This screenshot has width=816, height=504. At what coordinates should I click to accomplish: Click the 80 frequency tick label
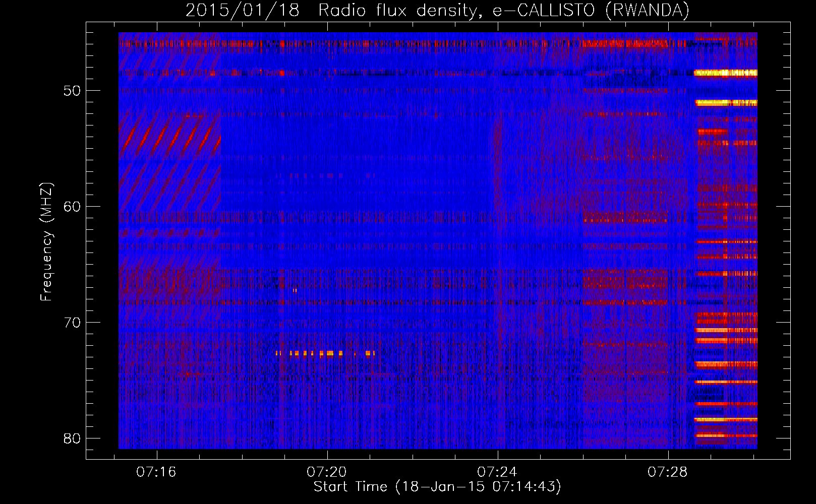[x=72, y=438]
